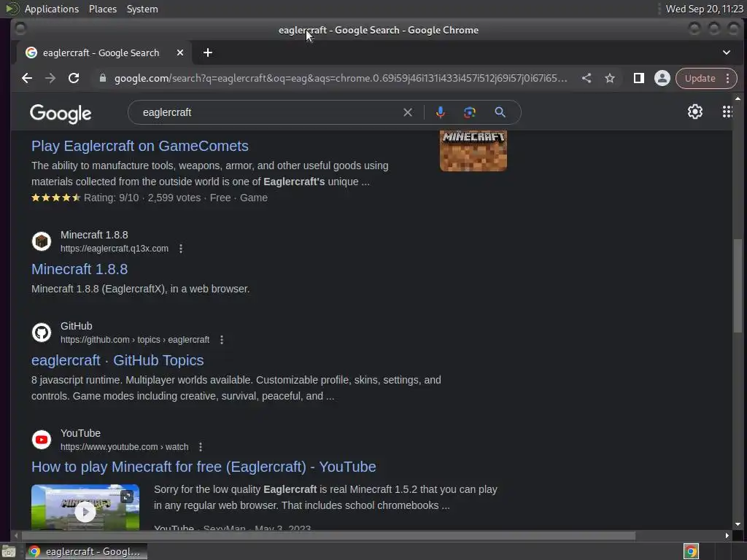Screen dimensions: 747x560
Task: Open more options for GitHub result
Action: coord(222,340)
